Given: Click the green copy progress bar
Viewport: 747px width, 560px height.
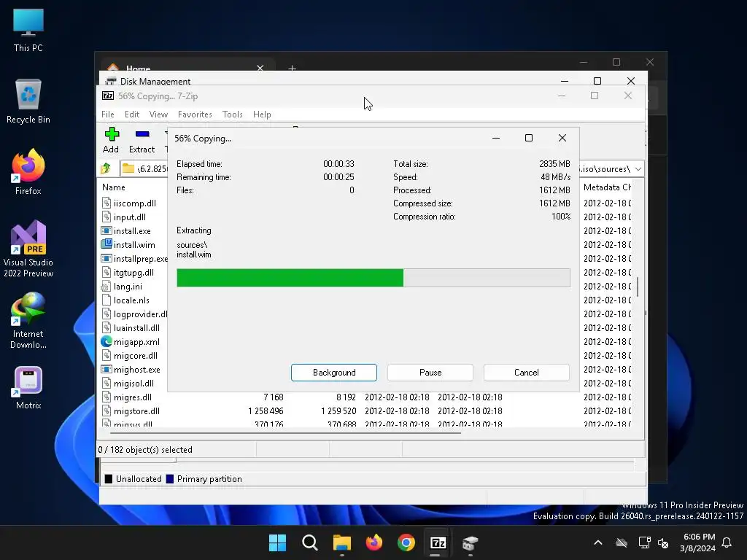Looking at the screenshot, I should tap(373, 278).
